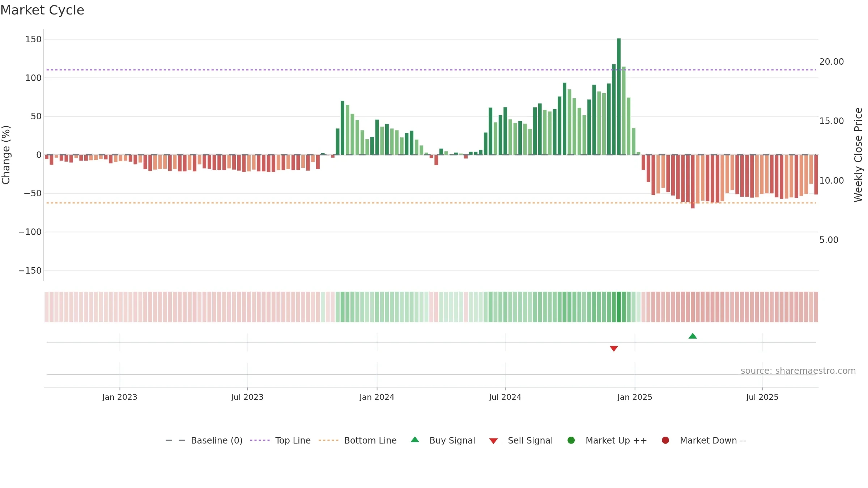Image resolution: width=868 pixels, height=488 pixels.
Task: Click the Jan 2024 x-axis label
Action: click(377, 397)
